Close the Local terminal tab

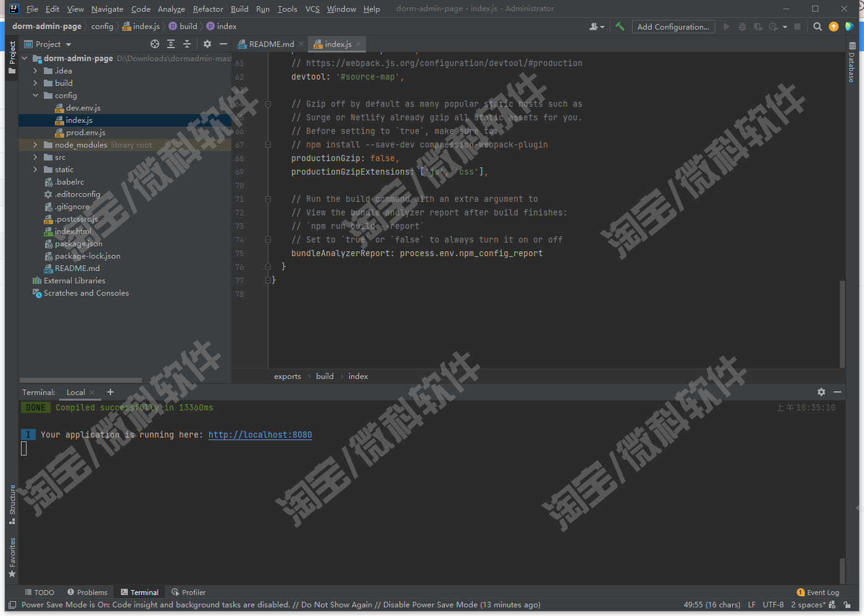coord(92,393)
